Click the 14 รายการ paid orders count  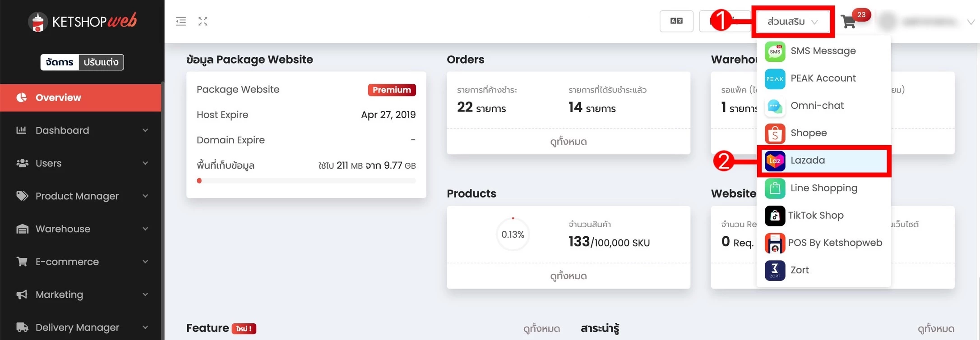tap(592, 108)
